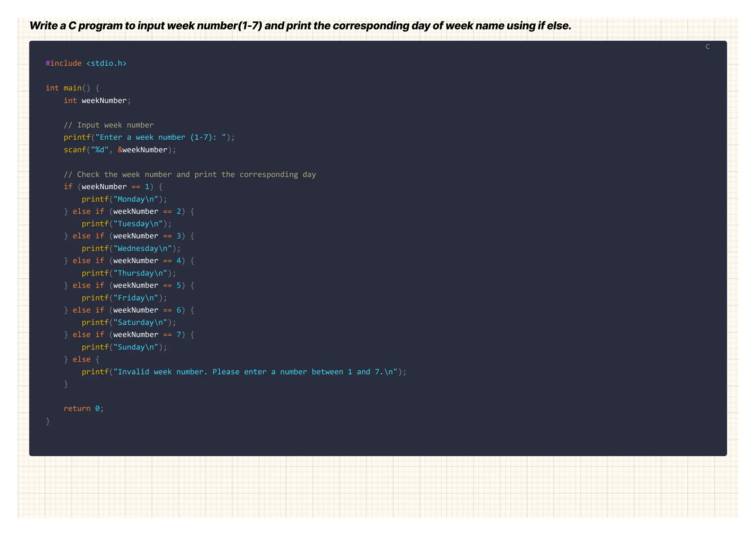
Task: Click the 'else if (weekNumber == 5)' line
Action: click(x=129, y=285)
